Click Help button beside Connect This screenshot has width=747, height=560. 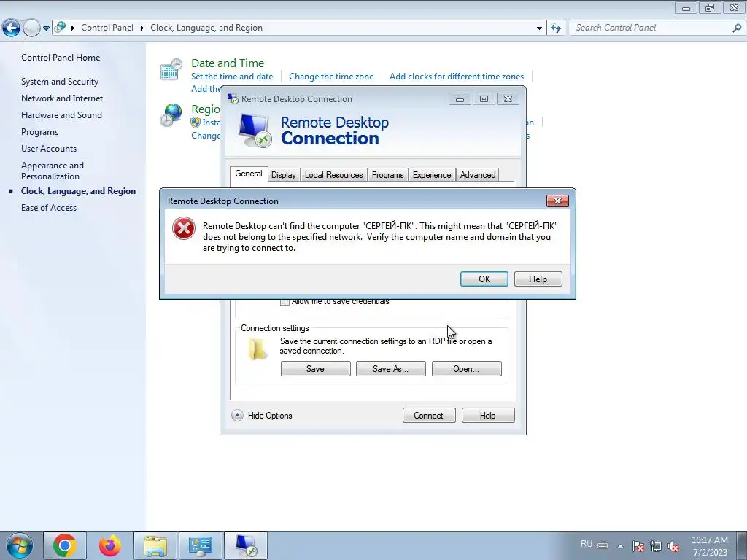(x=488, y=415)
